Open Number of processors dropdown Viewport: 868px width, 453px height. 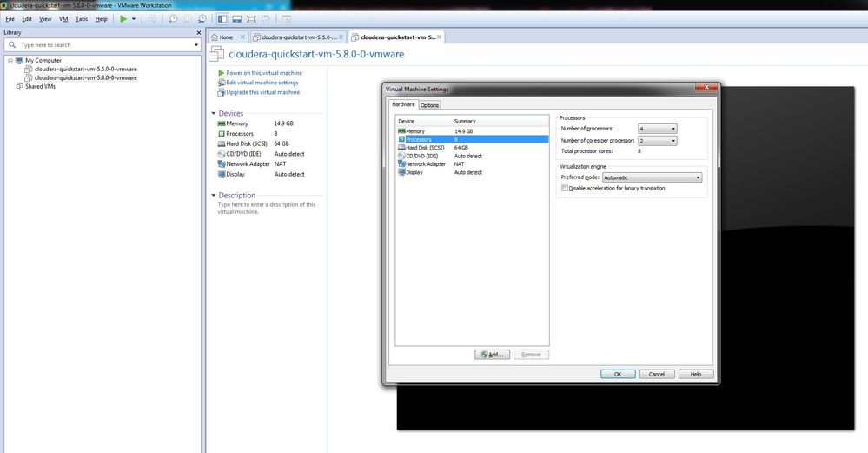click(657, 129)
